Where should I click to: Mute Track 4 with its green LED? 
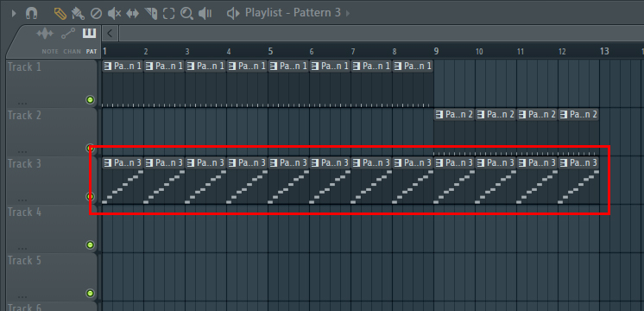pos(90,245)
